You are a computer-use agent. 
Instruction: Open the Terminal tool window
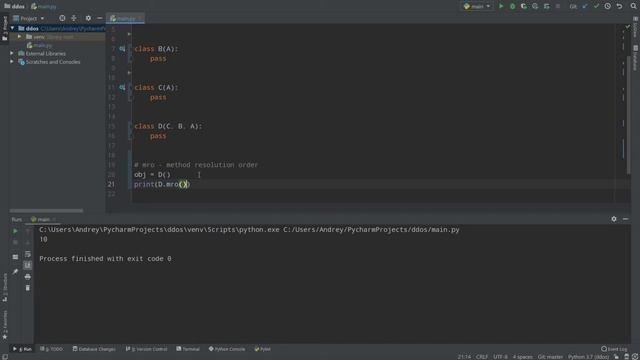click(x=188, y=349)
